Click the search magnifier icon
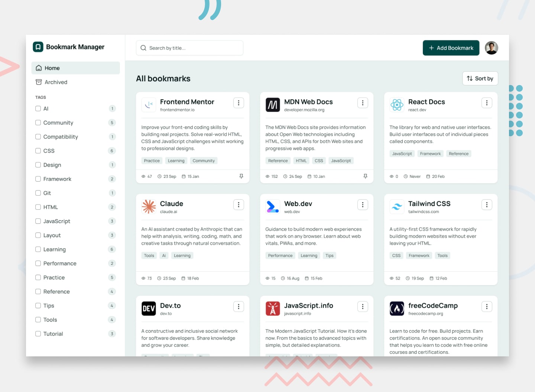535x392 pixels. [x=143, y=48]
